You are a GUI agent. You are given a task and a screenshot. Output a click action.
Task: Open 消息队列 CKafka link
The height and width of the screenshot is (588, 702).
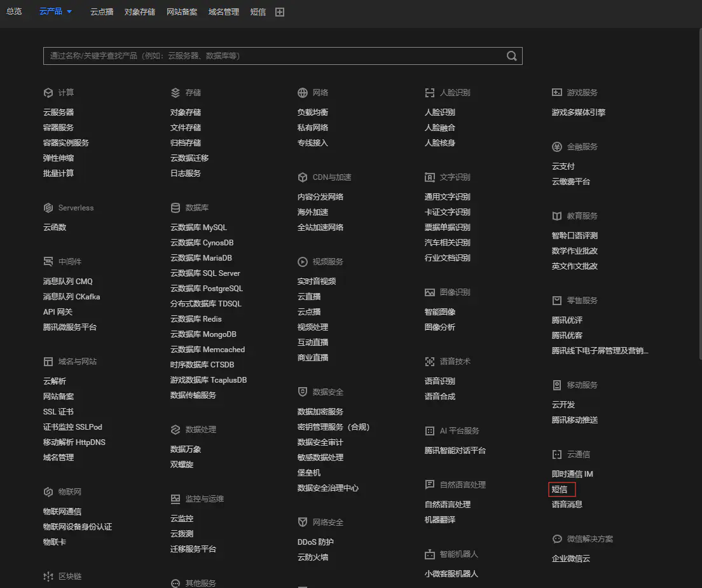tap(71, 297)
